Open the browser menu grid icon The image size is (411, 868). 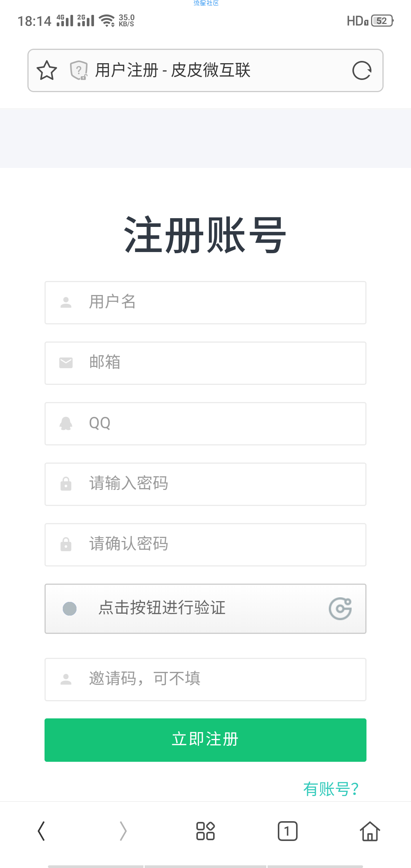coord(205,831)
